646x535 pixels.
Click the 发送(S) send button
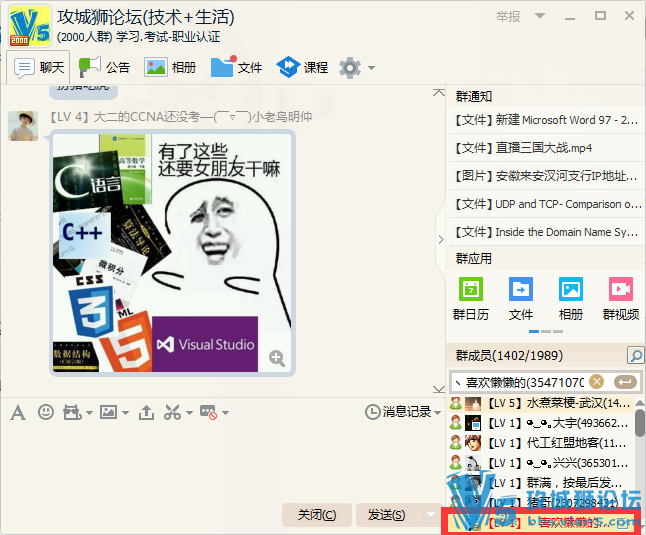coord(386,515)
